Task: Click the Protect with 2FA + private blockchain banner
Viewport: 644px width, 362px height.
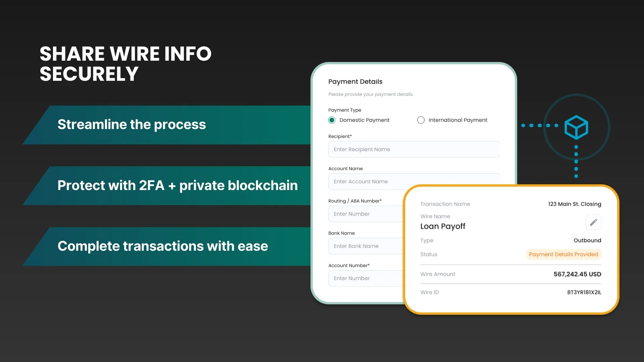Action: (177, 185)
